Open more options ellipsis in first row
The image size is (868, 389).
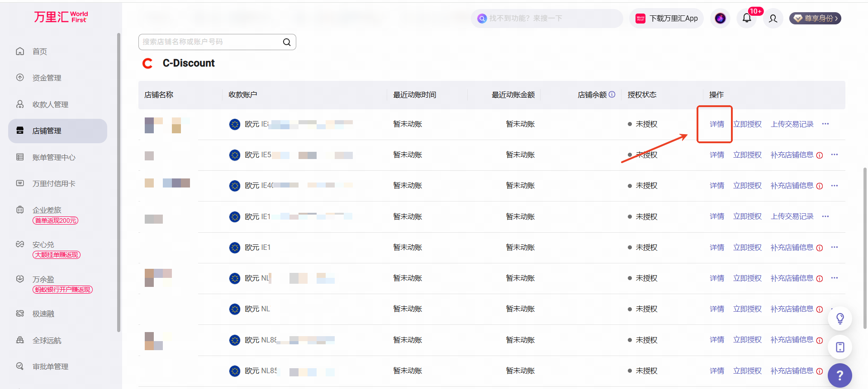tap(825, 124)
